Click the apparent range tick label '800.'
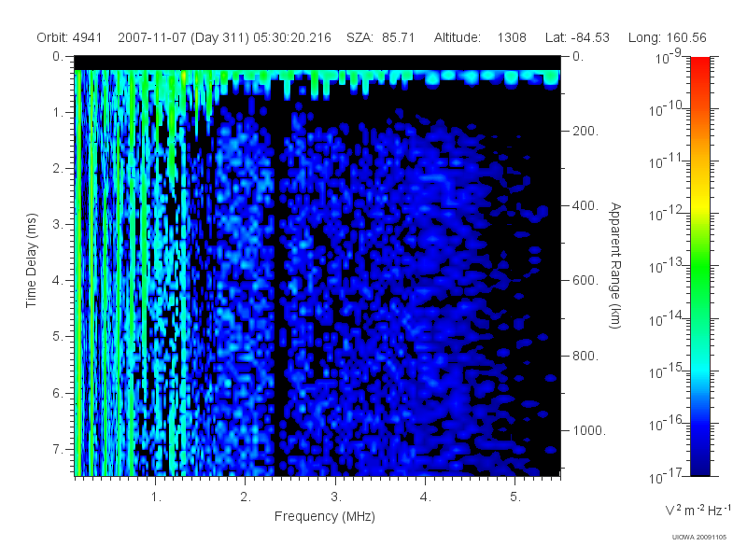This screenshot has height=560, width=747. click(585, 356)
